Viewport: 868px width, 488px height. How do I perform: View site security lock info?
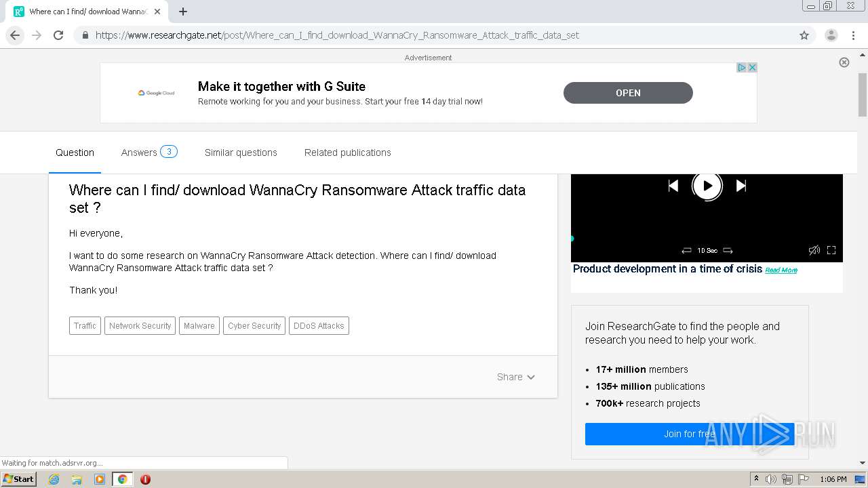pyautogui.click(x=85, y=35)
